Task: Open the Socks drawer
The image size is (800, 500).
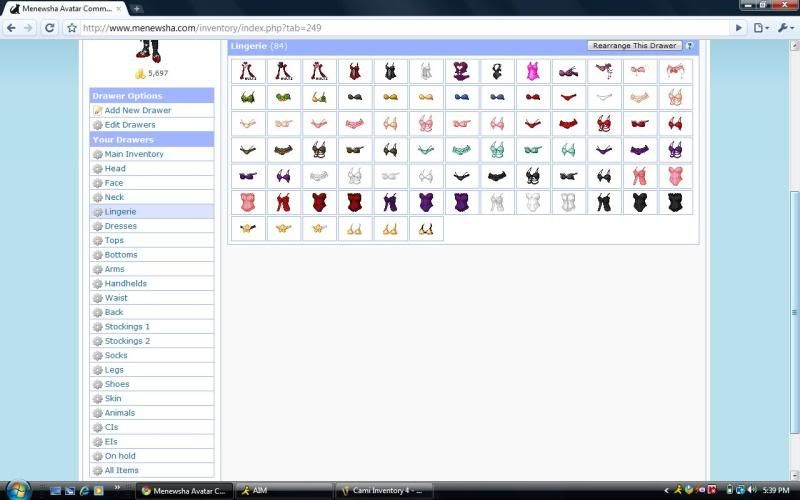Action: click(116, 355)
